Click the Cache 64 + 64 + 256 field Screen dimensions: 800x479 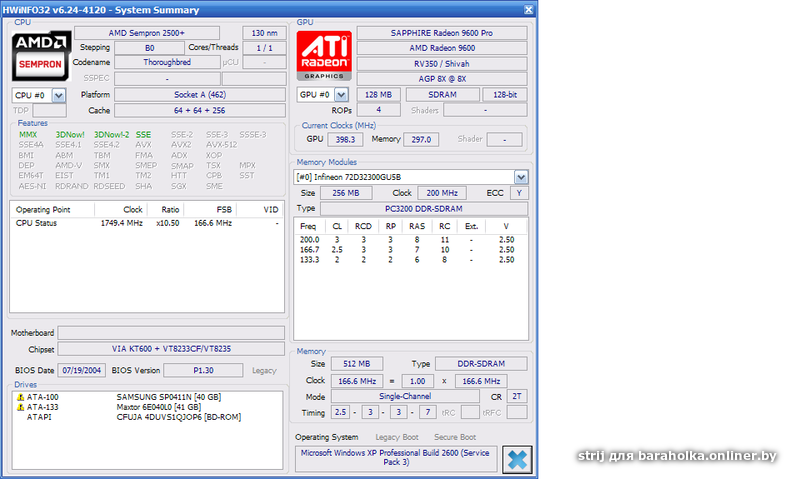point(200,110)
